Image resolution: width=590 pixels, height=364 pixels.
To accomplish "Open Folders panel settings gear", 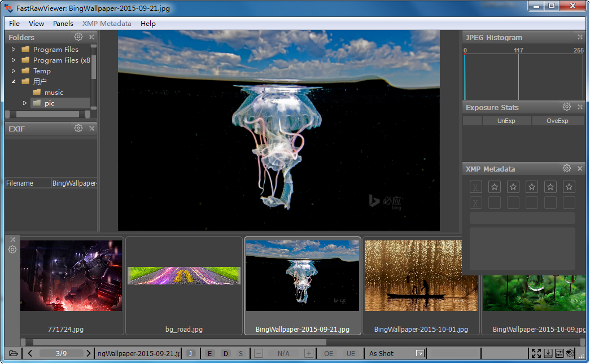I will [x=78, y=37].
